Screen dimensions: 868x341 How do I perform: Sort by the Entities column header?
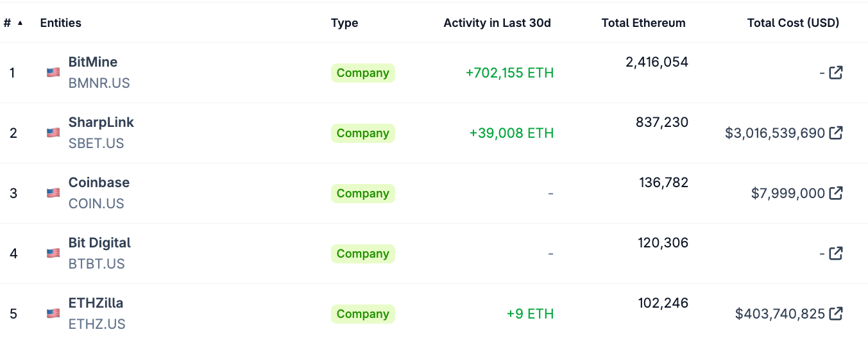click(60, 23)
